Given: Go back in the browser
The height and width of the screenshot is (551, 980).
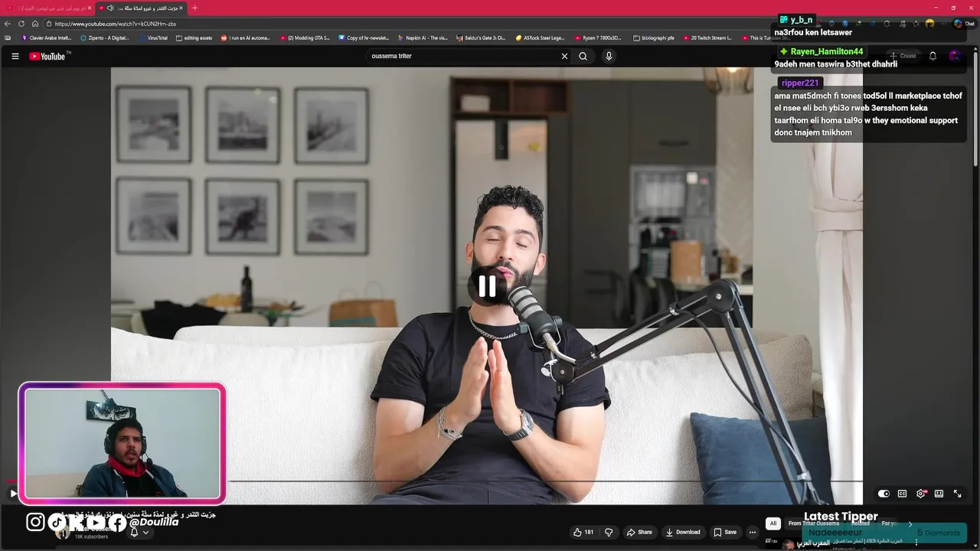Looking at the screenshot, I should point(8,24).
